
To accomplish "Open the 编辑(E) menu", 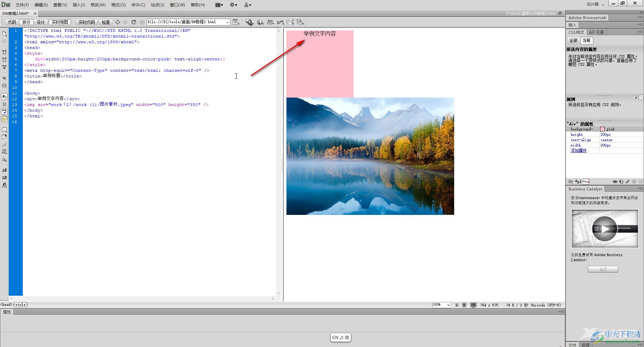I will pyautogui.click(x=41, y=5).
